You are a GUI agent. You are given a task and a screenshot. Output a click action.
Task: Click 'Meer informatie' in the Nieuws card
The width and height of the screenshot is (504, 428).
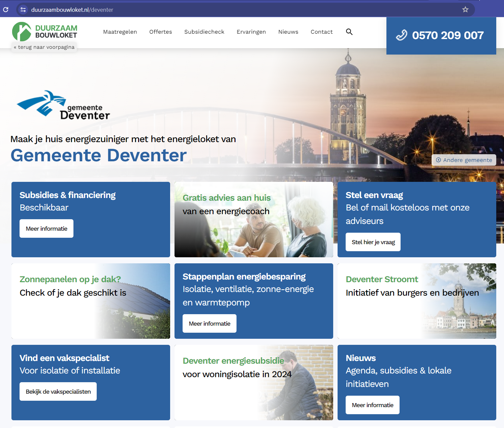(373, 405)
